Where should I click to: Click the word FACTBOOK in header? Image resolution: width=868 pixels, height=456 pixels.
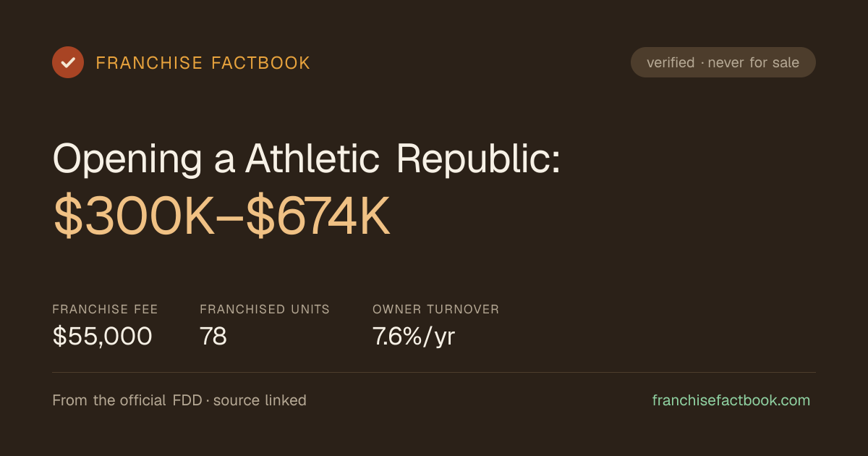click(x=261, y=63)
